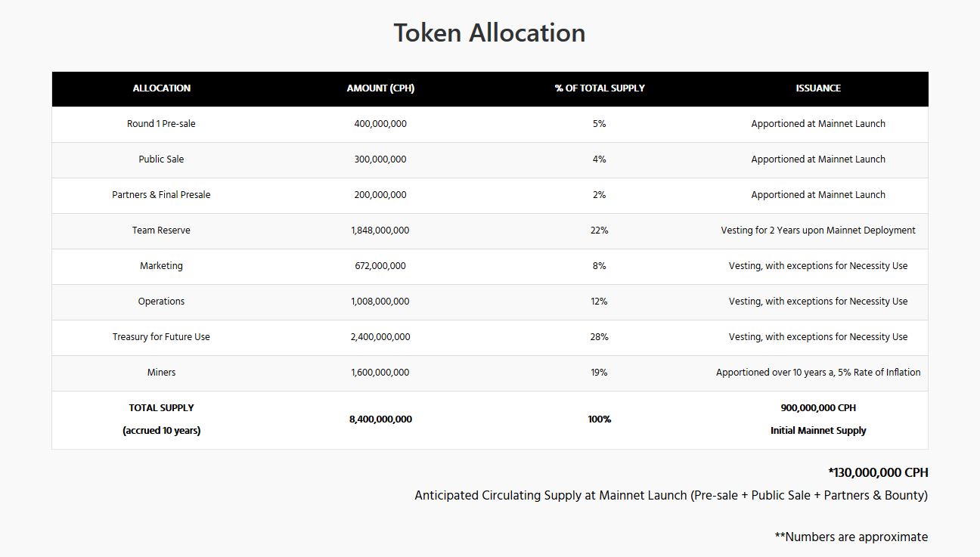Click the Treasury for Future Use cell
980x557 pixels.
[161, 337]
